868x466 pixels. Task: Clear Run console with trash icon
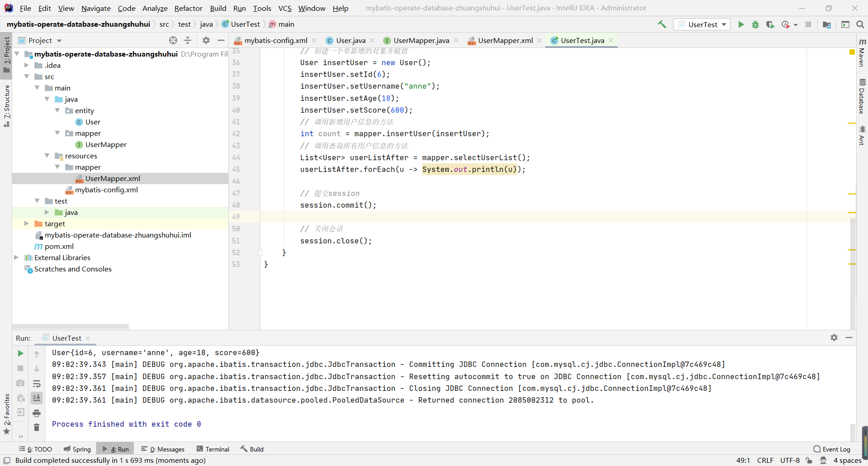37,428
